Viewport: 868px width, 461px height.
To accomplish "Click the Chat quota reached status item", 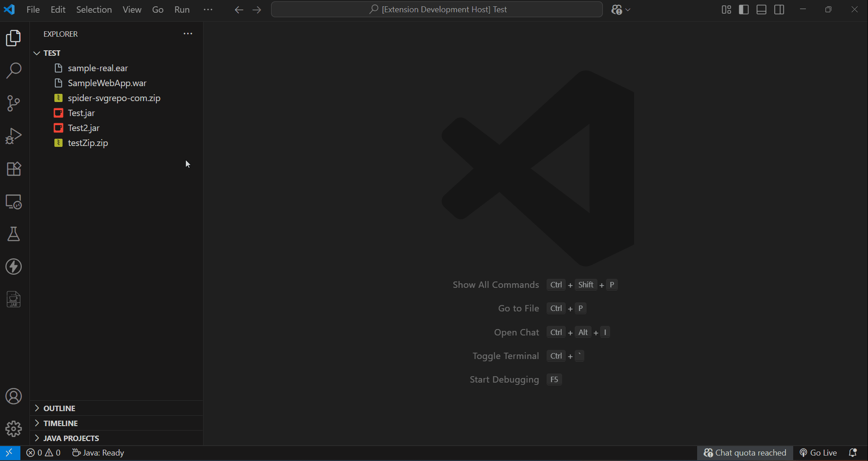I will tap(745, 453).
